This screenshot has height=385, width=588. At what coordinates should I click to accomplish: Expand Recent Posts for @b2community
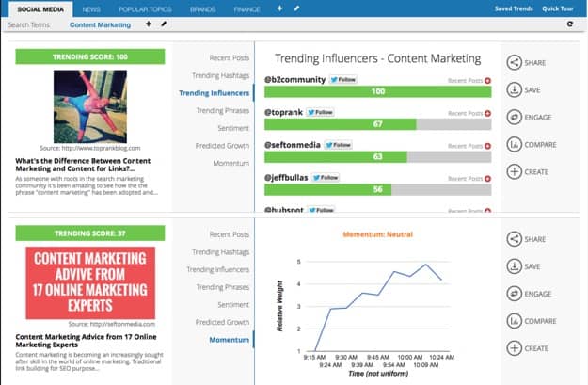point(487,81)
